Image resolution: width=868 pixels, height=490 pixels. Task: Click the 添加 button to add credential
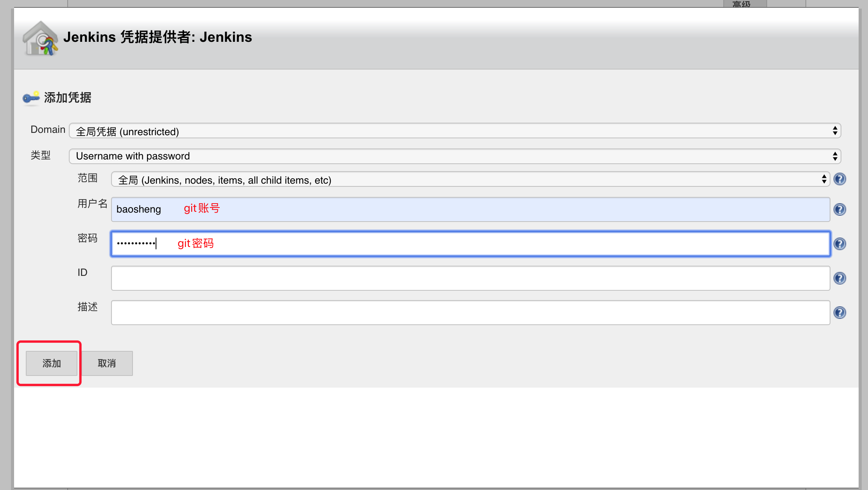(x=52, y=363)
